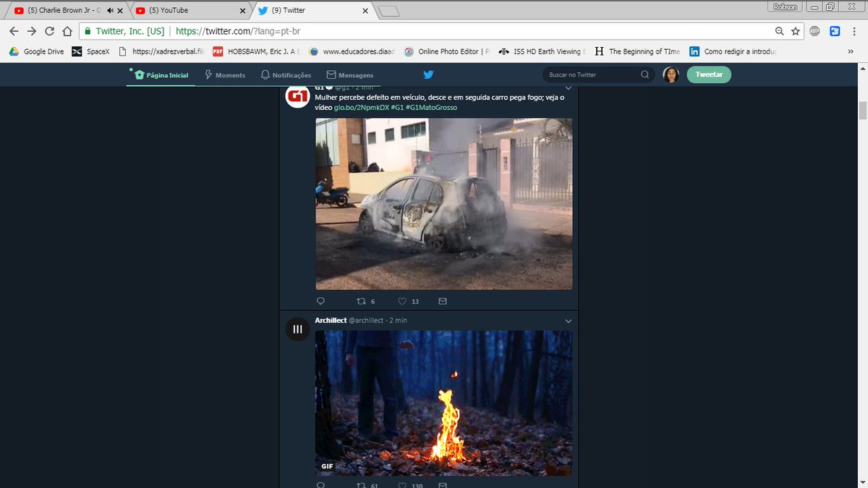Open the burned car photo
The height and width of the screenshot is (488, 868).
[x=443, y=204]
